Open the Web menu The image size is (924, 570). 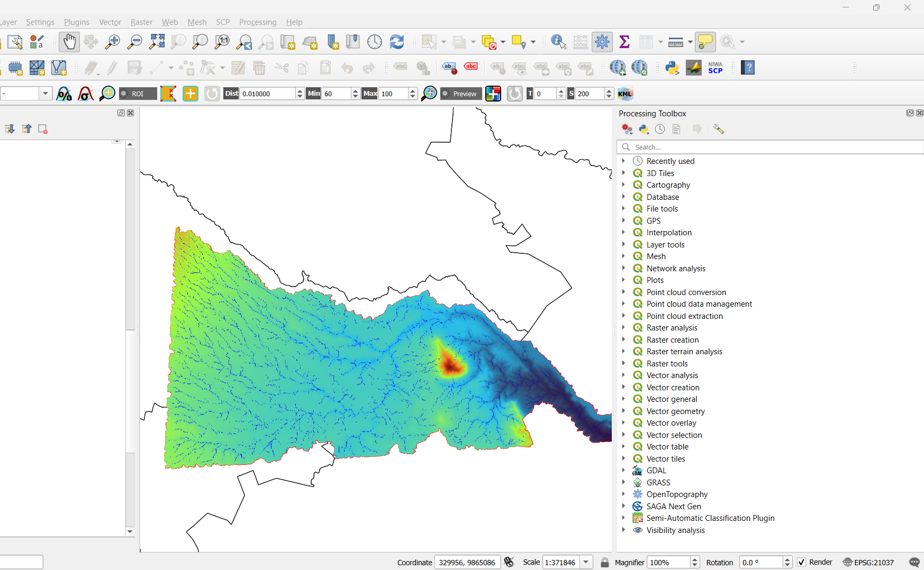pos(170,22)
